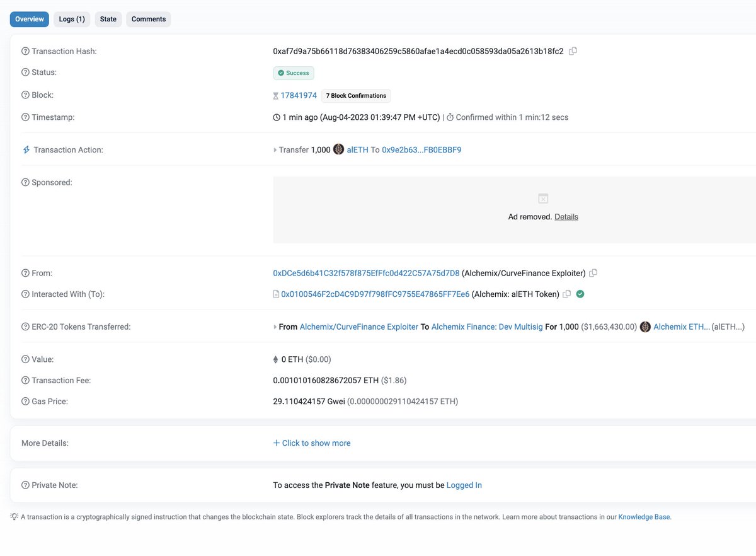Click the green verified checkmark after alETH Token

[580, 294]
